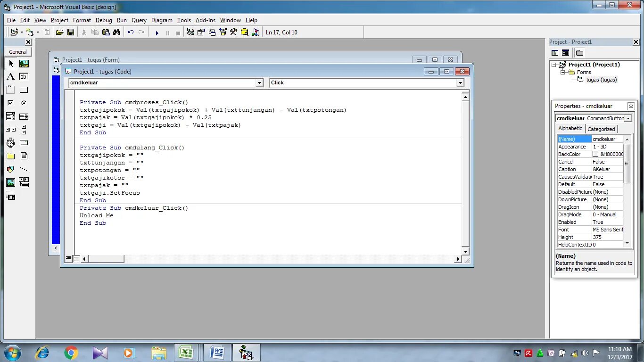Image resolution: width=644 pixels, height=362 pixels.
Task: Start the program with the Run arrow
Action: 157,33
